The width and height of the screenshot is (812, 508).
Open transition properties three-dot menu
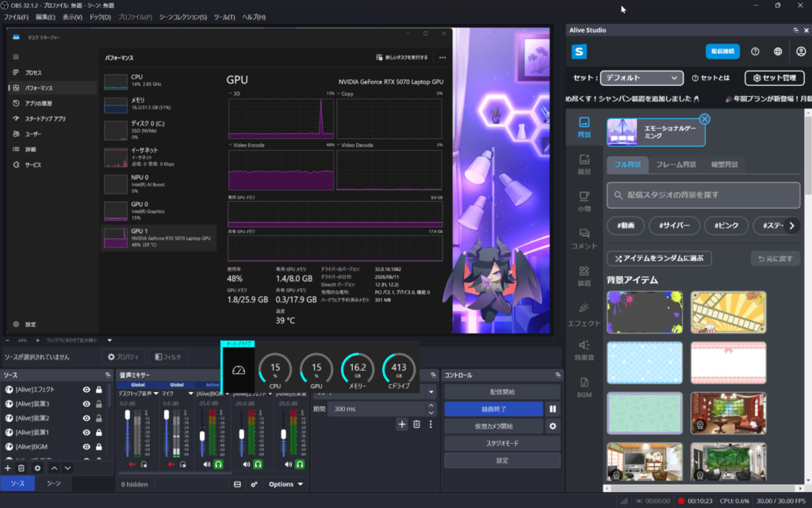pos(431,425)
